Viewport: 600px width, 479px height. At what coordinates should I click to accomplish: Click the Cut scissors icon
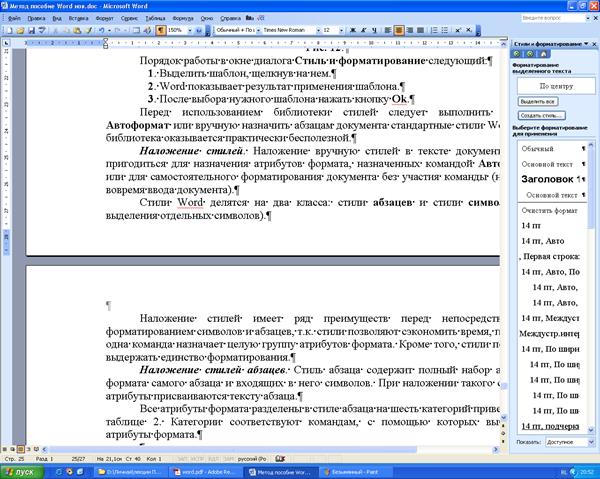coord(56,30)
